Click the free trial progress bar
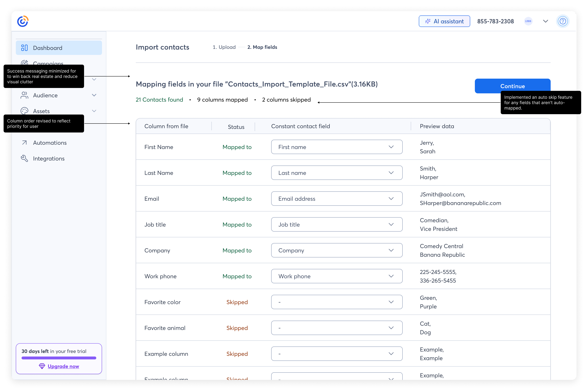588x391 pixels. pos(59,358)
